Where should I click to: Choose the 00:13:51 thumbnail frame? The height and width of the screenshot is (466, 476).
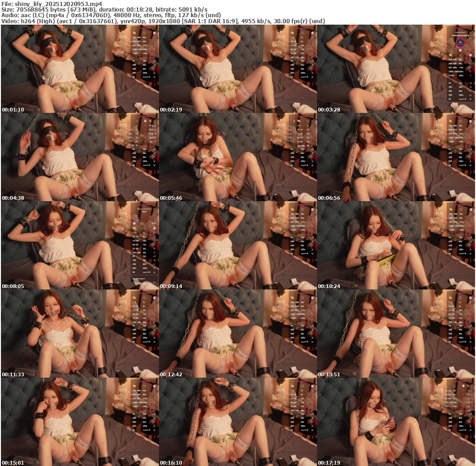click(396, 334)
